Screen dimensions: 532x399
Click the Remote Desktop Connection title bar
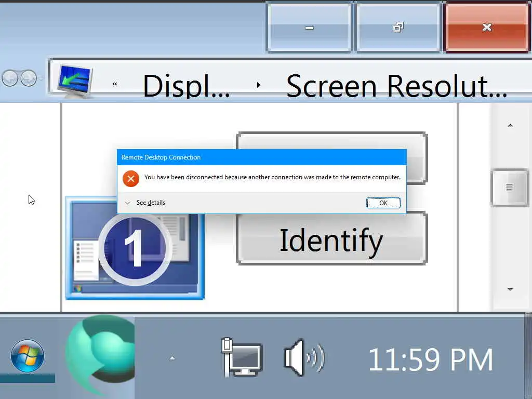click(x=262, y=157)
